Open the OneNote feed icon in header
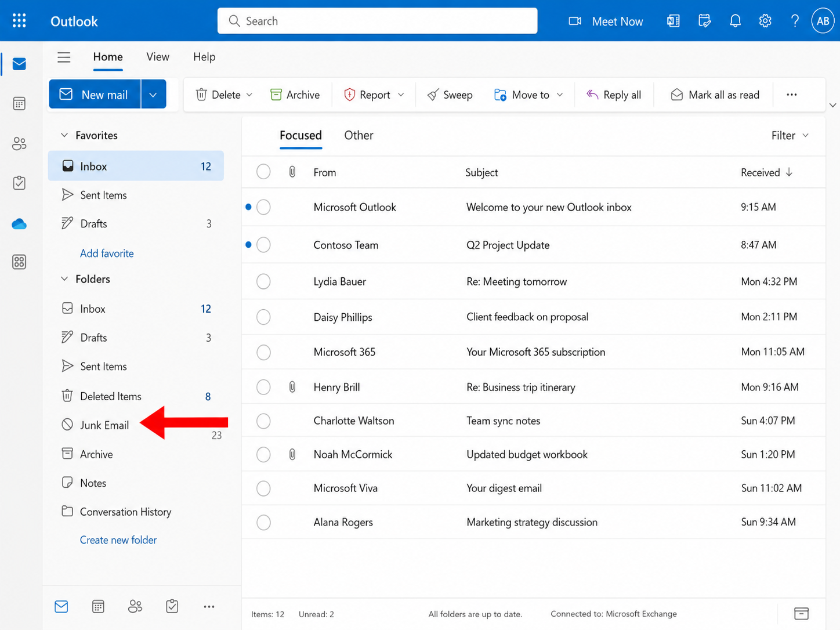 click(674, 21)
